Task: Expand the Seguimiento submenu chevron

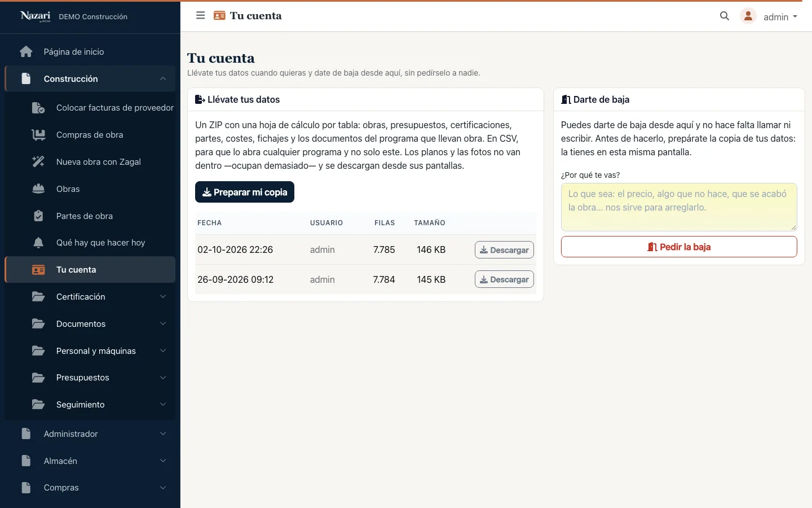Action: pyautogui.click(x=163, y=405)
